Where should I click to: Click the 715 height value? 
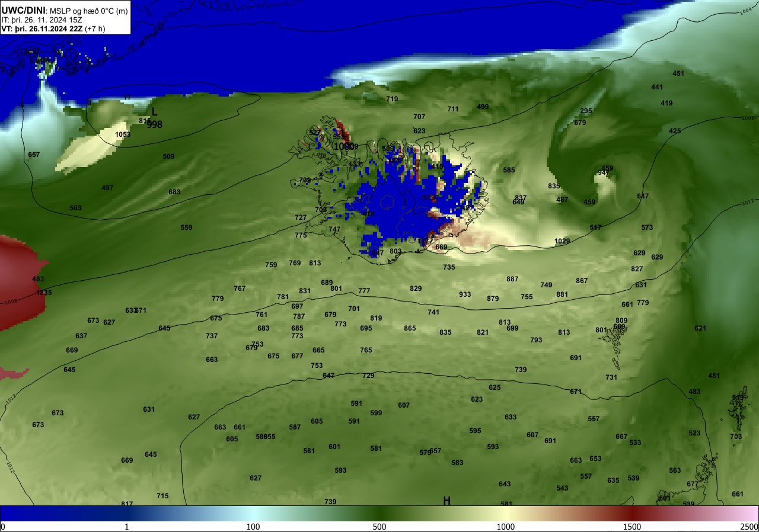[x=162, y=496]
